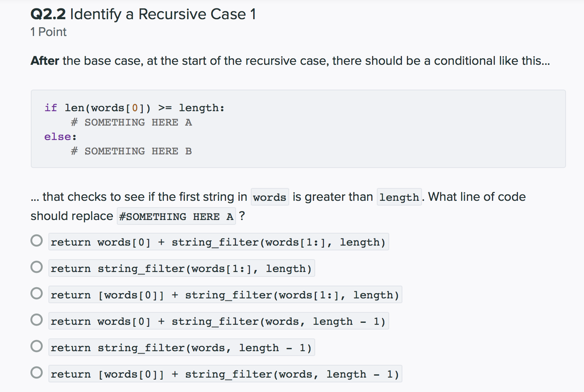Click the # SOMETHING HERE A comment in code block
This screenshot has height=392, width=584.
point(131,122)
